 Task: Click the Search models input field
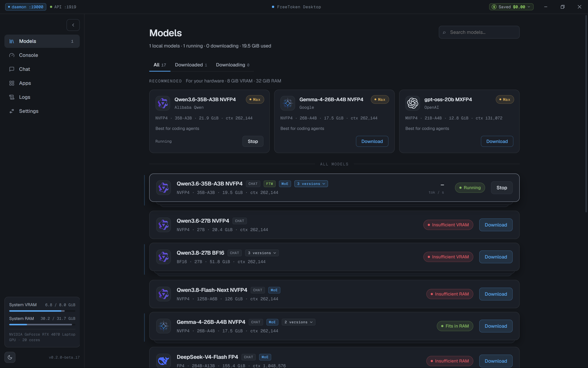(x=479, y=32)
